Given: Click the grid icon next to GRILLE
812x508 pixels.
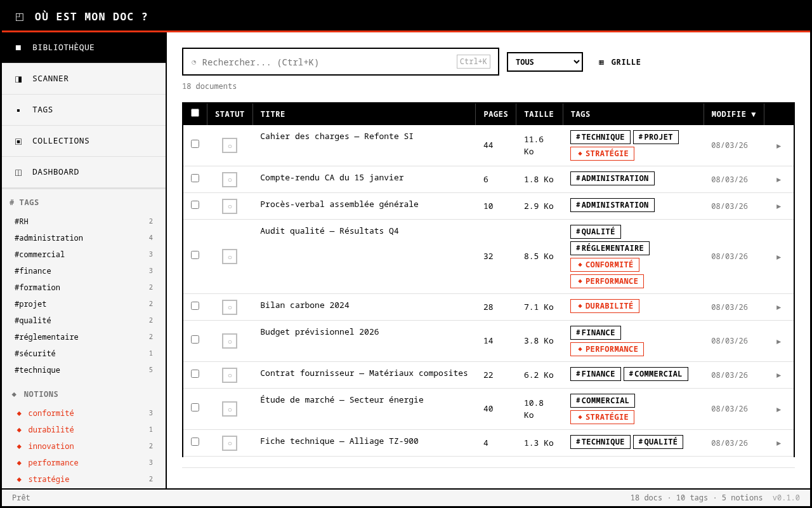Looking at the screenshot, I should [600, 62].
